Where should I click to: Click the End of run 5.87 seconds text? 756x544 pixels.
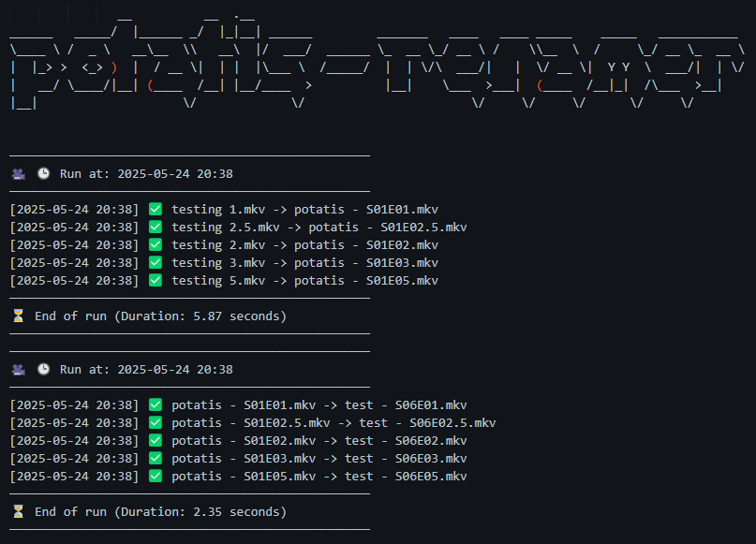point(160,316)
